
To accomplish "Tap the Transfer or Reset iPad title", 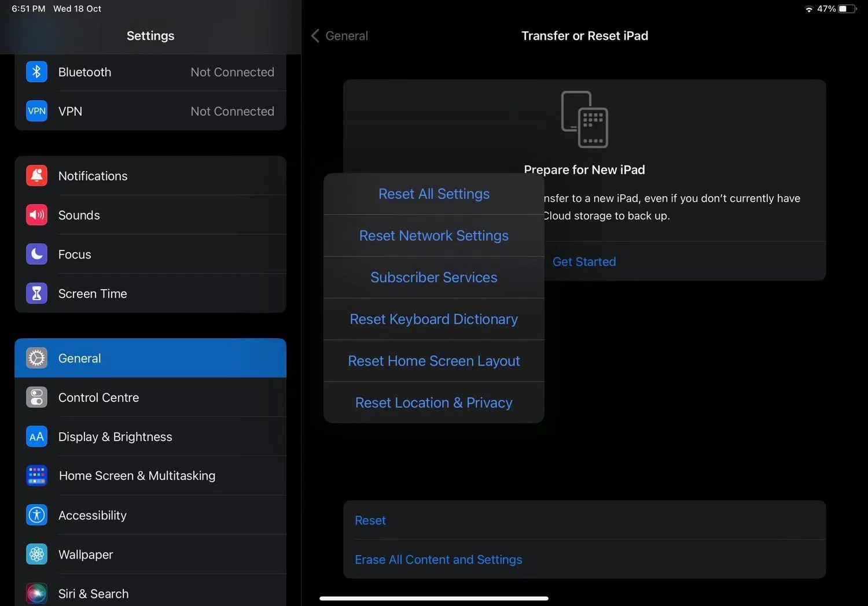I will [584, 36].
